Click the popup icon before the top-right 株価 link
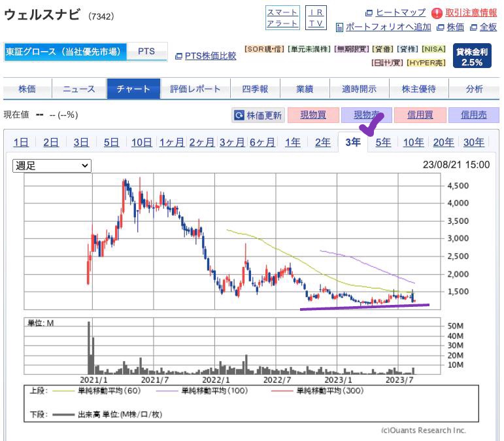Image resolution: width=504 pixels, height=441 pixels. coord(441,27)
